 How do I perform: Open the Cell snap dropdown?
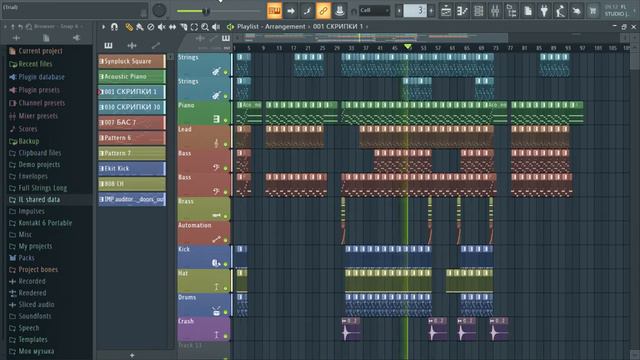pos(374,11)
